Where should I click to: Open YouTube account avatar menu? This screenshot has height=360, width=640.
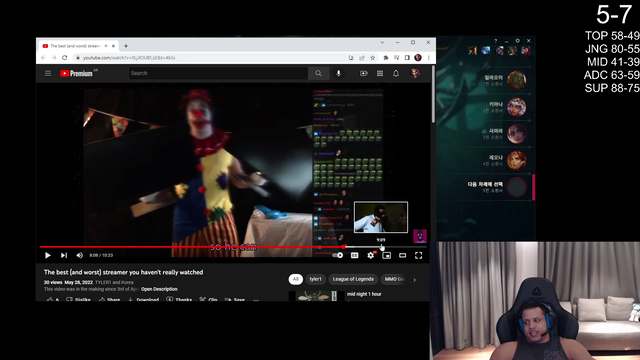click(x=416, y=73)
